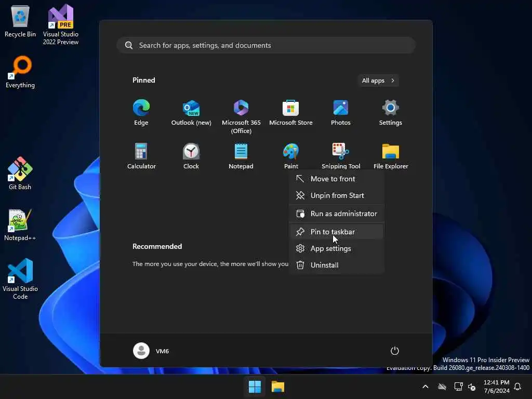Open the VM6 user account menu
This screenshot has height=399, width=532.
151,351
